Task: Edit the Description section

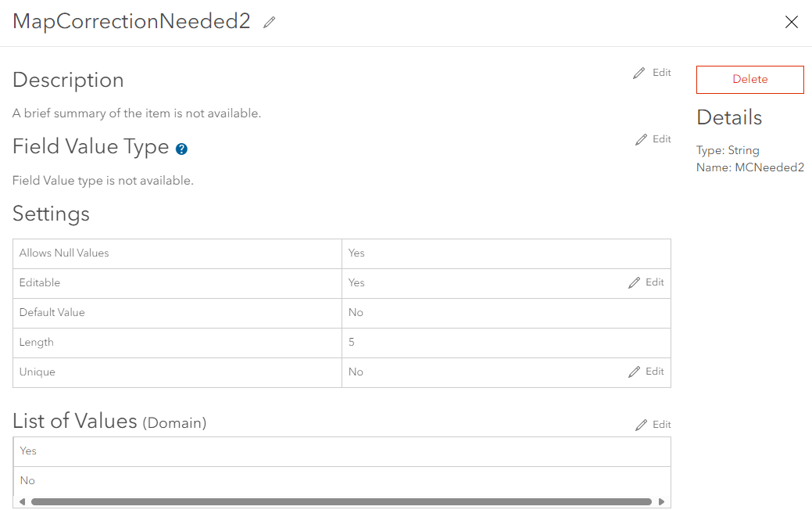Action: click(x=653, y=73)
